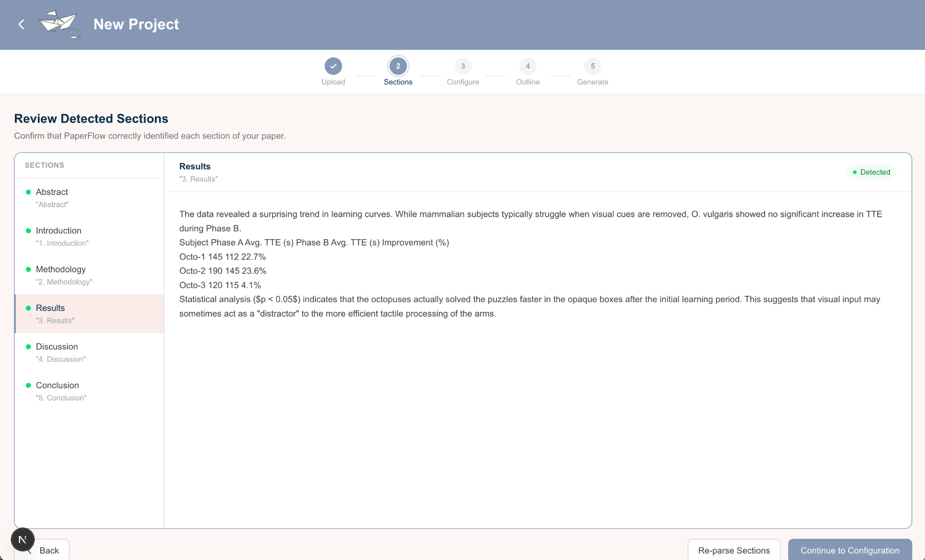Click step 2 Sections circle
This screenshot has width=925, height=560.
398,66
